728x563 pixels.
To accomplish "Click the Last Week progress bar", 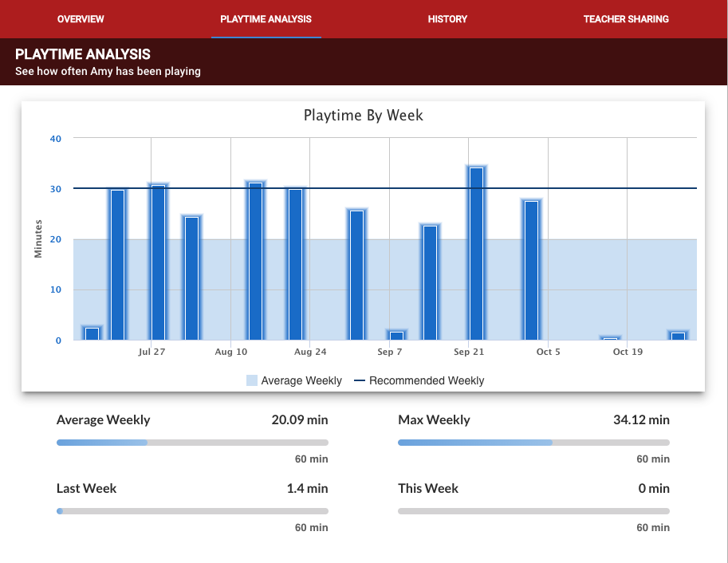I will click(x=192, y=511).
